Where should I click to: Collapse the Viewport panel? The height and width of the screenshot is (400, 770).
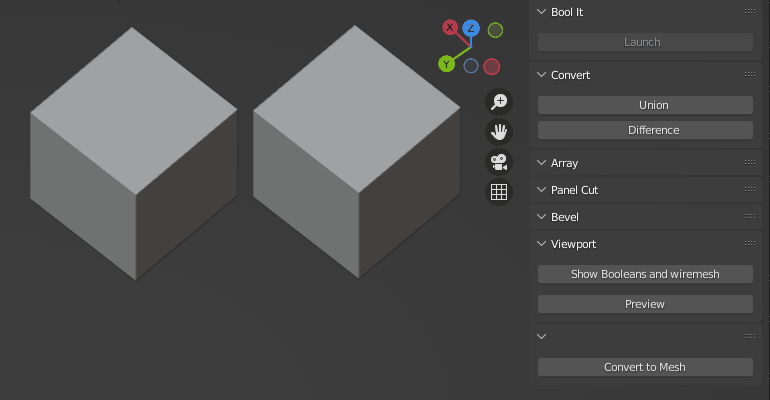tap(542, 243)
